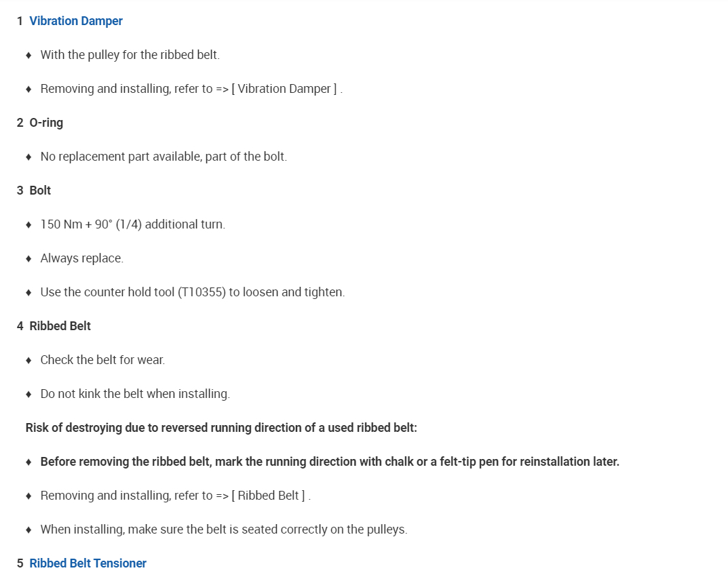The image size is (728, 579).
Task: Click the 'No replacement part available' line
Action: (x=164, y=157)
